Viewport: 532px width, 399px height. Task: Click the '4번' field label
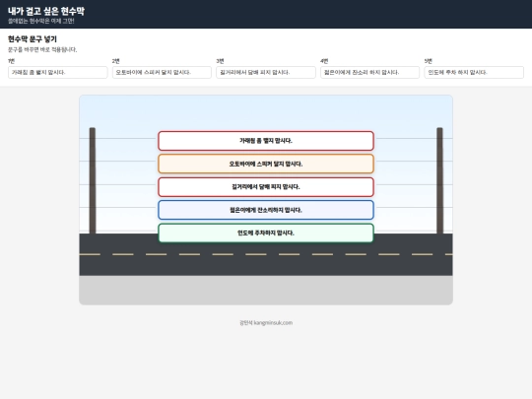point(324,61)
